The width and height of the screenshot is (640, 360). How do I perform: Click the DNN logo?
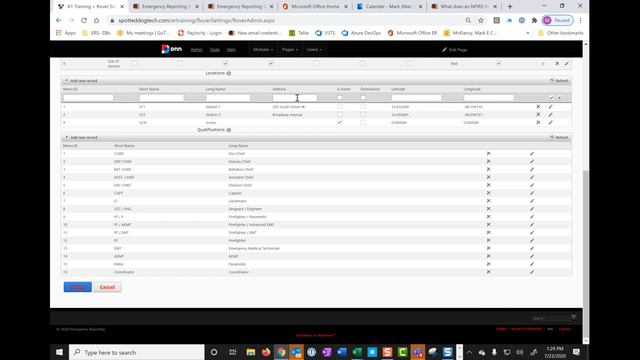171,49
